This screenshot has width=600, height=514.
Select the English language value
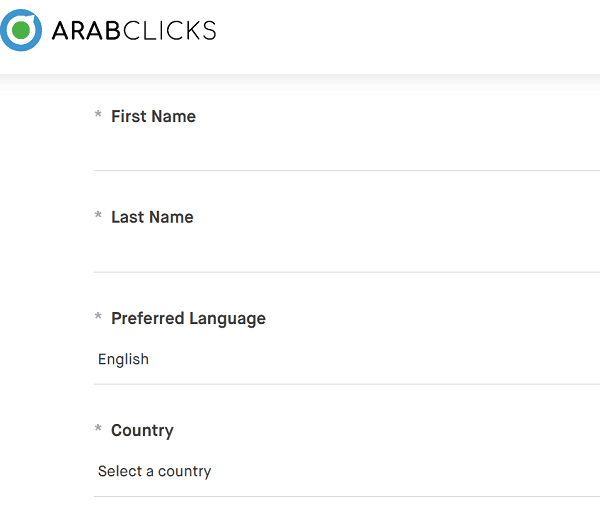click(x=123, y=359)
